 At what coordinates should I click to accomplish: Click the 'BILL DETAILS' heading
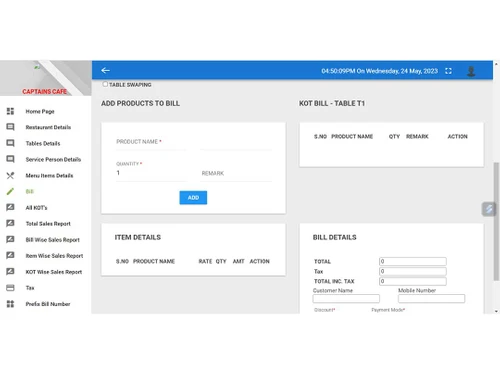point(334,237)
